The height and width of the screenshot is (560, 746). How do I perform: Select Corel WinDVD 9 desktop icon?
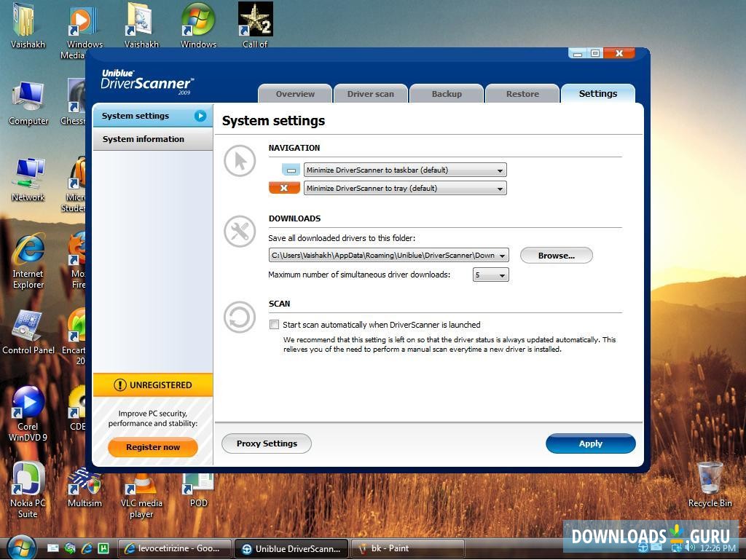(x=28, y=414)
